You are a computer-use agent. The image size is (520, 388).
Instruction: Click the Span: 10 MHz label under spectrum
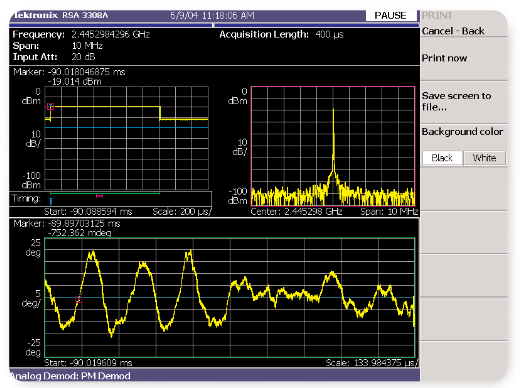click(389, 212)
